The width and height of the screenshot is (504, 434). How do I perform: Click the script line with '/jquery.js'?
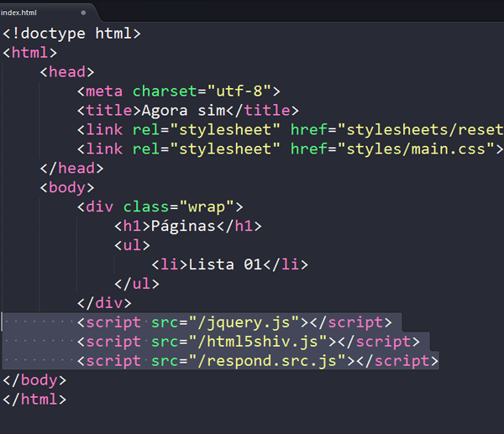(x=234, y=322)
